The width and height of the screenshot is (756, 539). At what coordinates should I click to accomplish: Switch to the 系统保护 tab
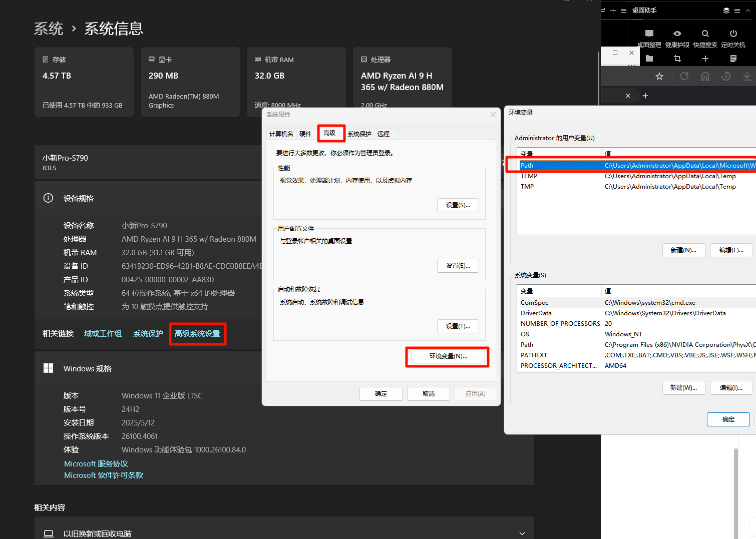359,134
